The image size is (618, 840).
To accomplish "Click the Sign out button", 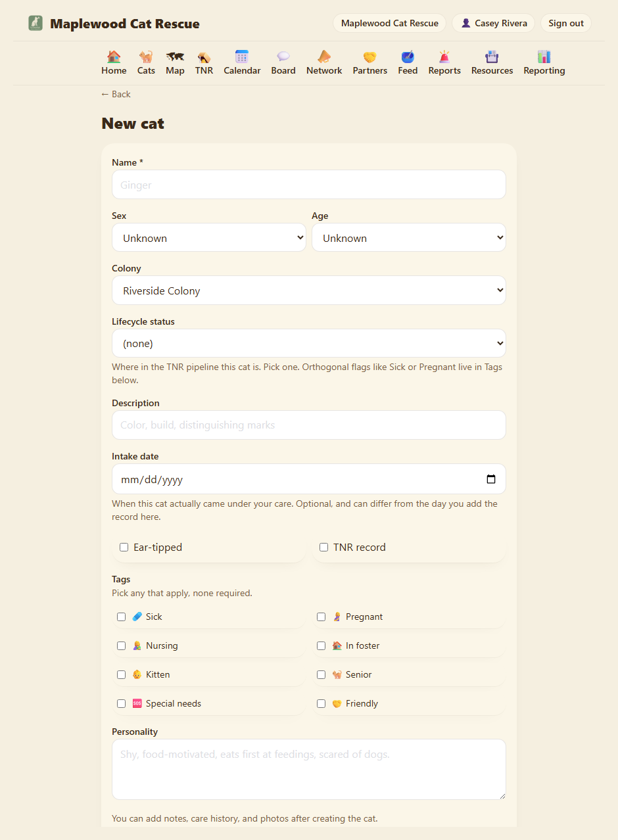I will point(566,23).
